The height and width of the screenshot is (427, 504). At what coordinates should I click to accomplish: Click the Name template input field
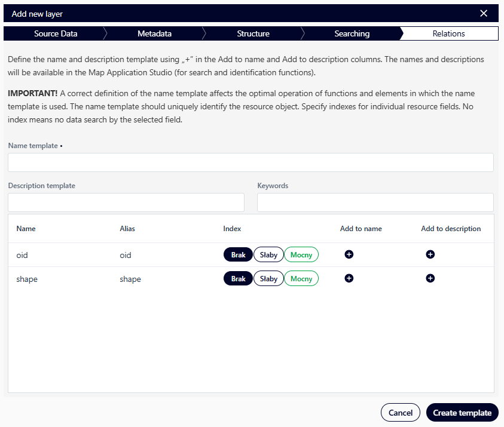(x=251, y=162)
